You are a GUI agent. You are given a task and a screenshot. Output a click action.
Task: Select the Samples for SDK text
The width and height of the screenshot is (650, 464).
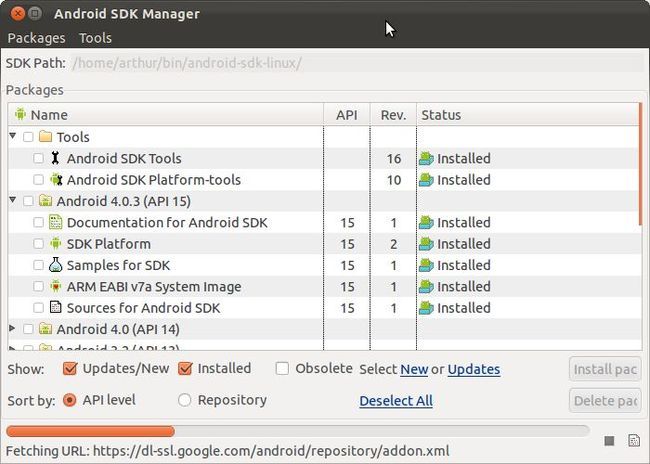(118, 265)
